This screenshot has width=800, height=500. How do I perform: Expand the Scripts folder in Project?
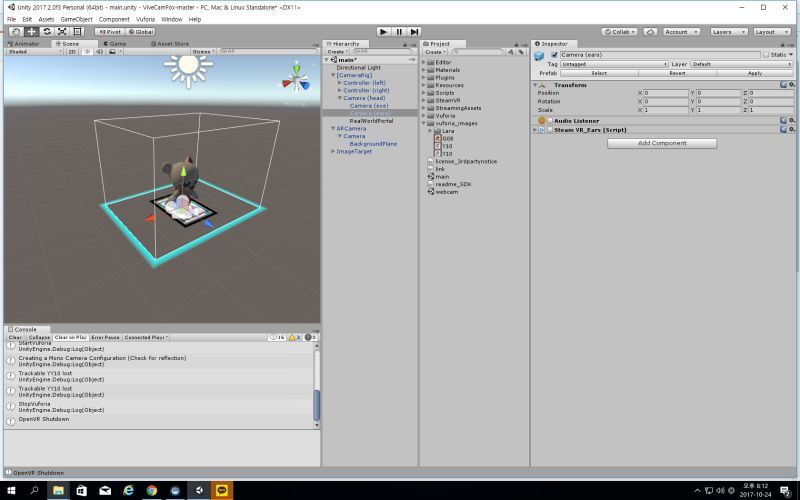pos(423,93)
